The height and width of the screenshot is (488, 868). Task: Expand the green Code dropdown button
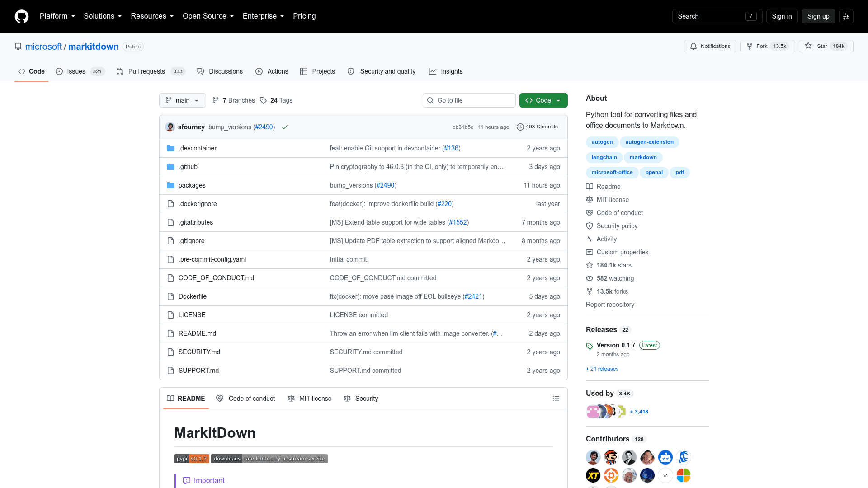(x=543, y=100)
